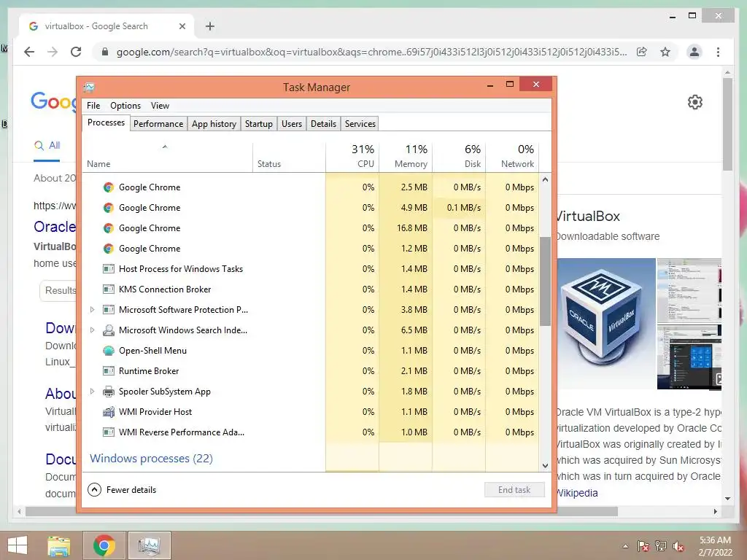Bookmark this page with the star icon
The height and width of the screenshot is (560, 747).
[x=665, y=52]
